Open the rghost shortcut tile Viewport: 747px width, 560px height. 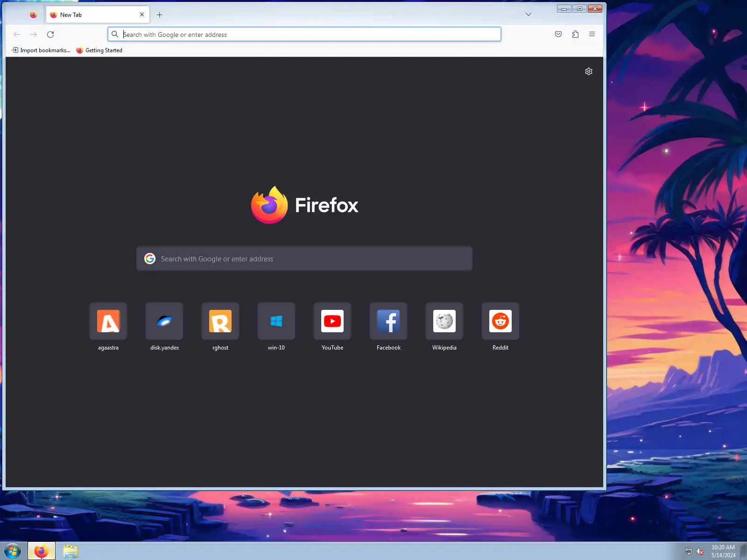pos(220,321)
